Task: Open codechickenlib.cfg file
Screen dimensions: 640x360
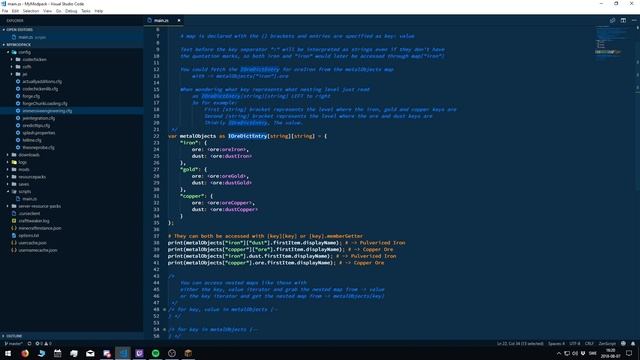Action: click(x=40, y=89)
